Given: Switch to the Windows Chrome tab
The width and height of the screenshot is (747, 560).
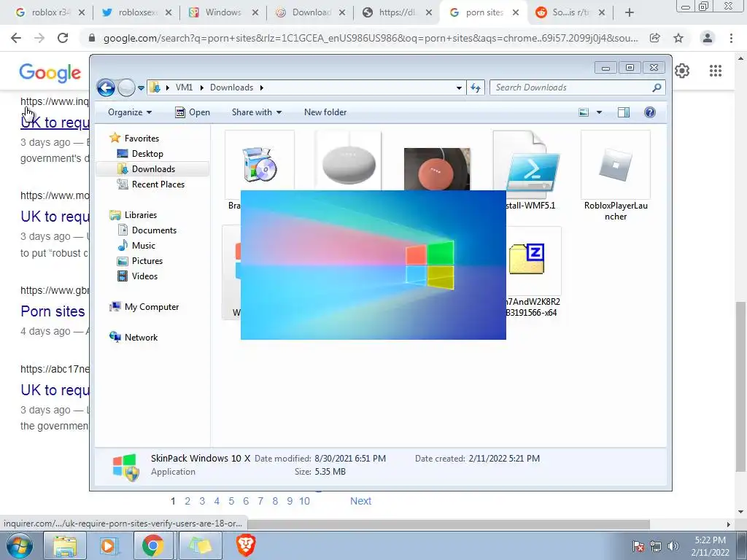Looking at the screenshot, I should click(223, 12).
